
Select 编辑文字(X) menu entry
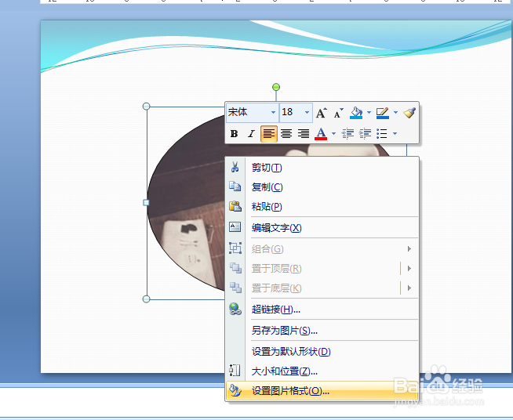[x=322, y=227]
